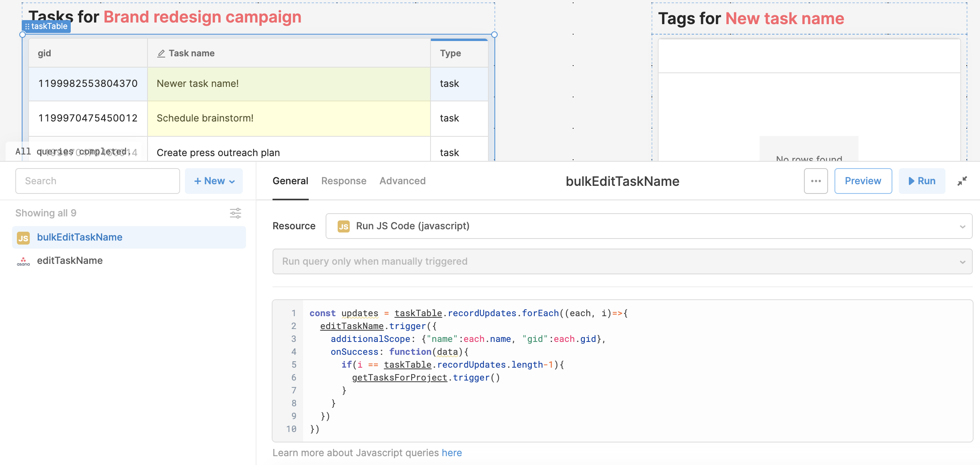Screen dimensions: 980x465
Task: Click the Asana icon beside editTaskName
Action: point(23,261)
